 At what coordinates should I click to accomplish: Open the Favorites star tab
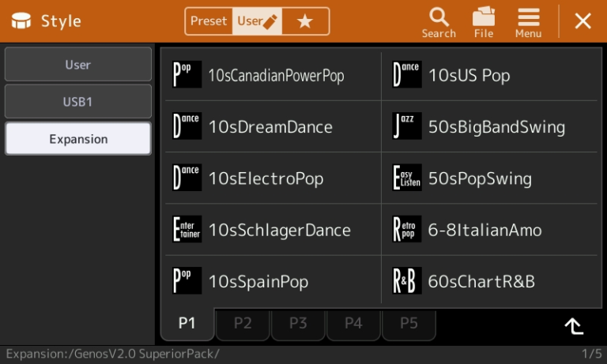coord(305,21)
